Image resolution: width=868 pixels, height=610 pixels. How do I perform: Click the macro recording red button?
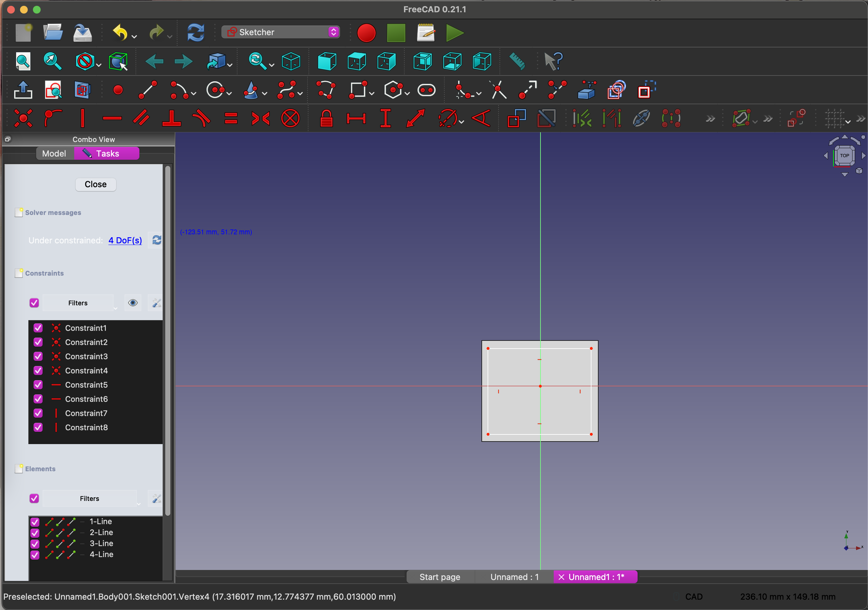366,33
